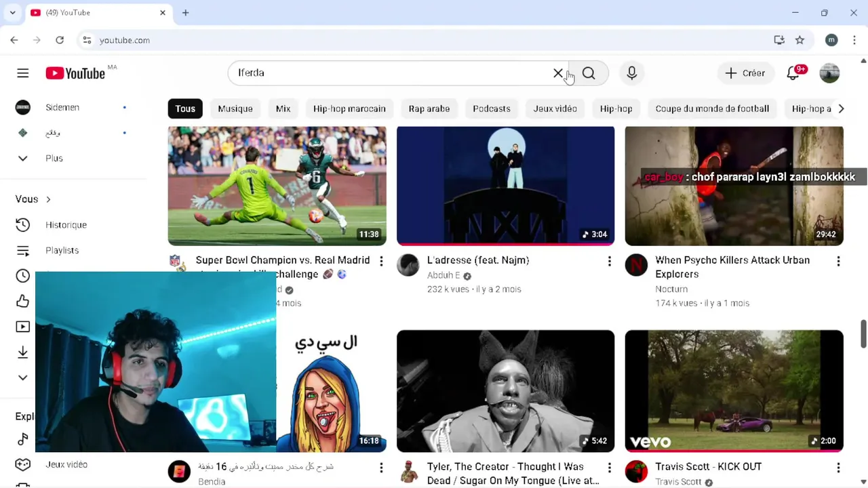Select the Podcasts chip
The width and height of the screenshot is (868, 488).
point(492,108)
